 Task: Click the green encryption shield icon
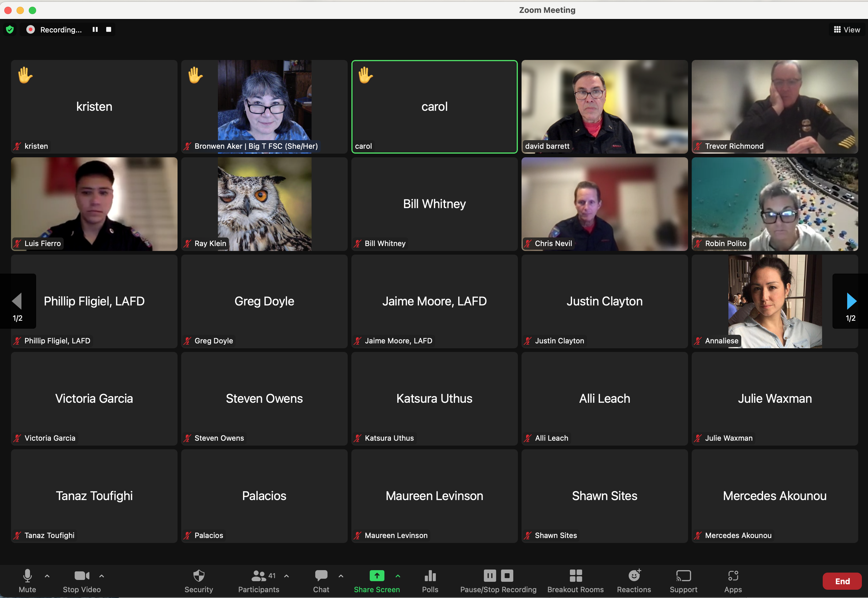[x=10, y=30]
